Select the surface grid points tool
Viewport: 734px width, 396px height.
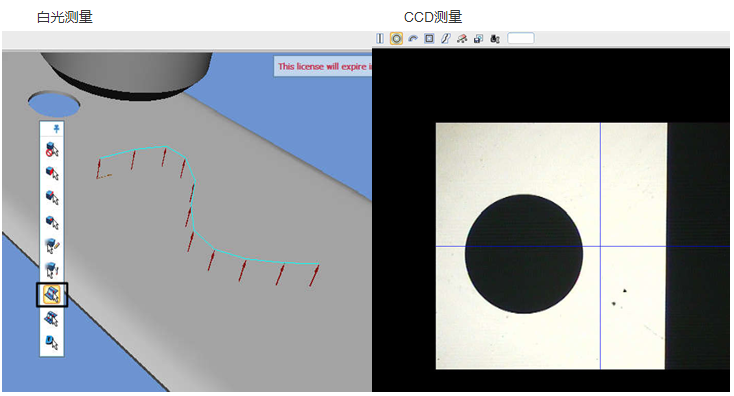coord(52,319)
